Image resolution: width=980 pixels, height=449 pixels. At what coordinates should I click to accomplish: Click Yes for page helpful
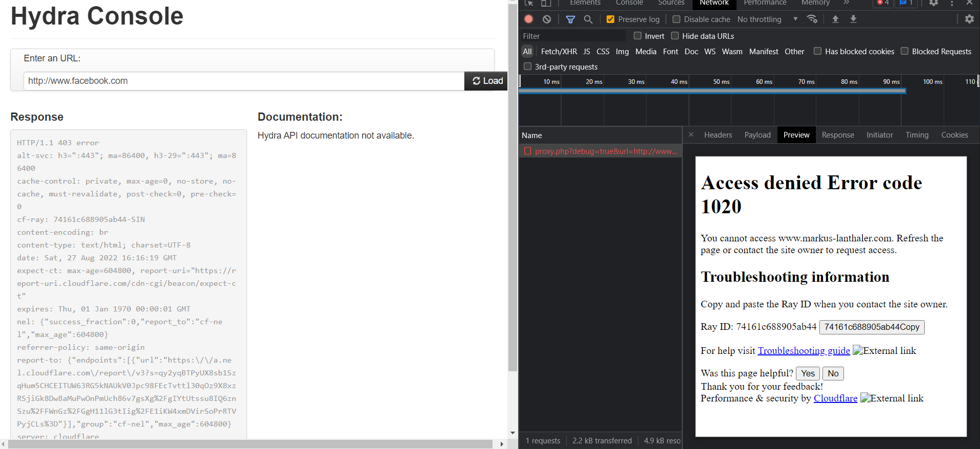(808, 373)
